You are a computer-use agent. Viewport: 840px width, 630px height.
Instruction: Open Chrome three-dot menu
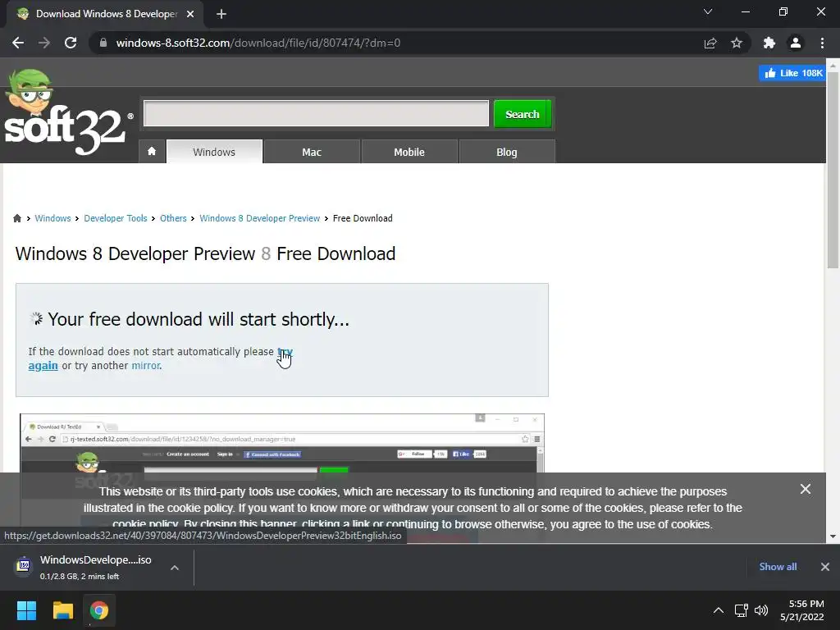(822, 43)
